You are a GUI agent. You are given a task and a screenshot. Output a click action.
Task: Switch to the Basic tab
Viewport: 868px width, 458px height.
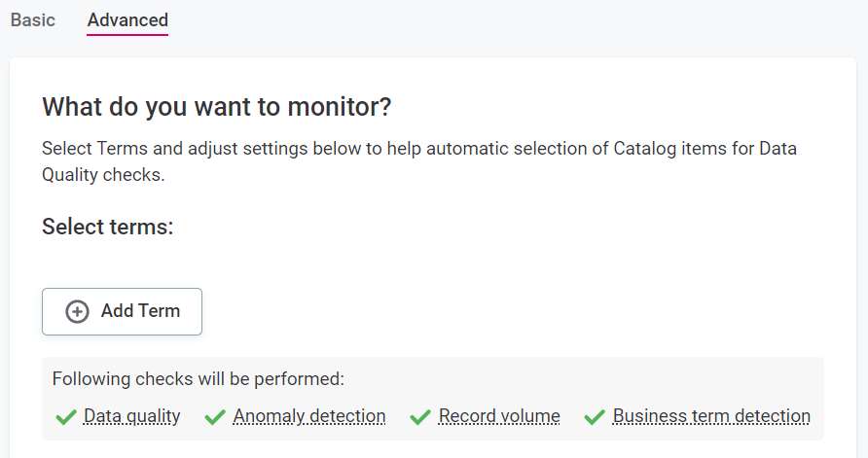[x=33, y=20]
